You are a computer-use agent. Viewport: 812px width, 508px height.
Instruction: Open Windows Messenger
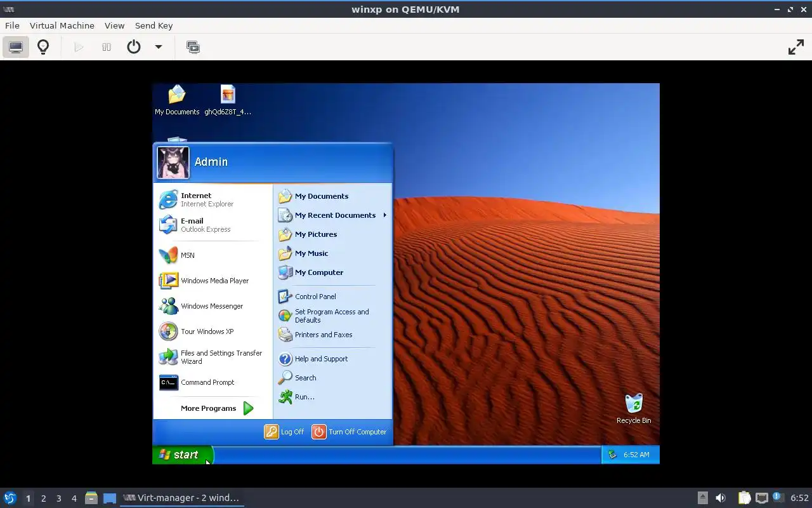(213, 306)
